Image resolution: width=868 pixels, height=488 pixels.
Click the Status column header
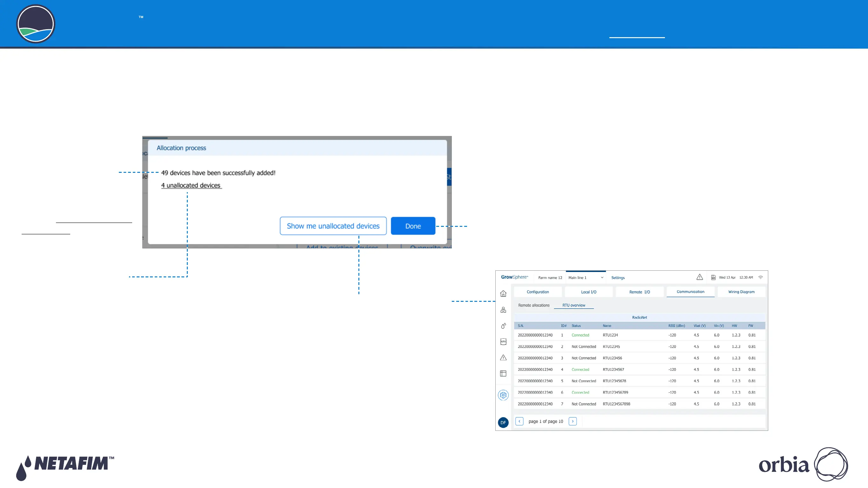[x=576, y=326]
